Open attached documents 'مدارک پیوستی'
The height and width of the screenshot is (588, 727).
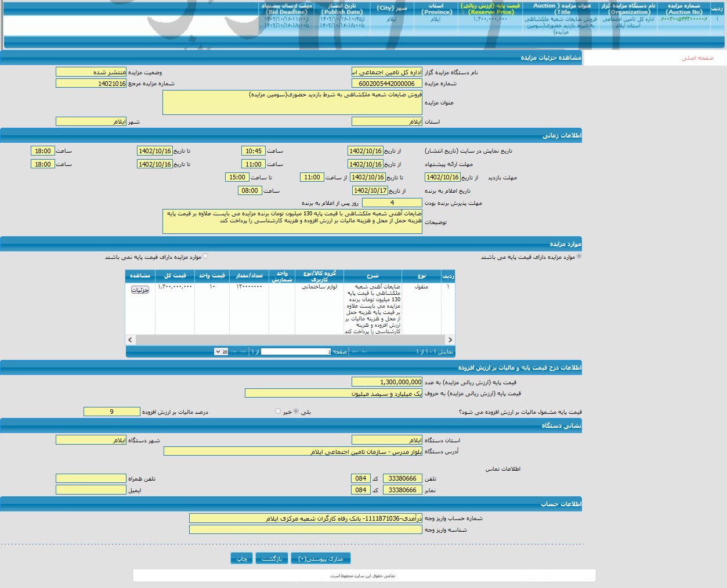[320, 558]
